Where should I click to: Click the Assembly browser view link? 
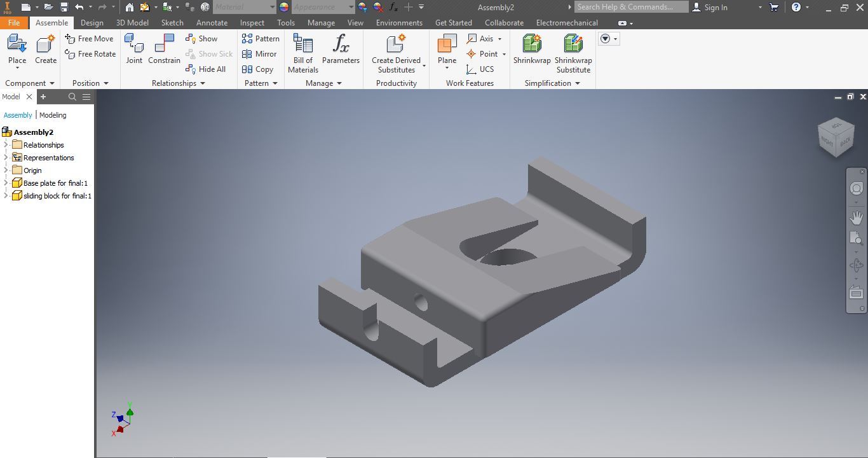click(x=18, y=115)
